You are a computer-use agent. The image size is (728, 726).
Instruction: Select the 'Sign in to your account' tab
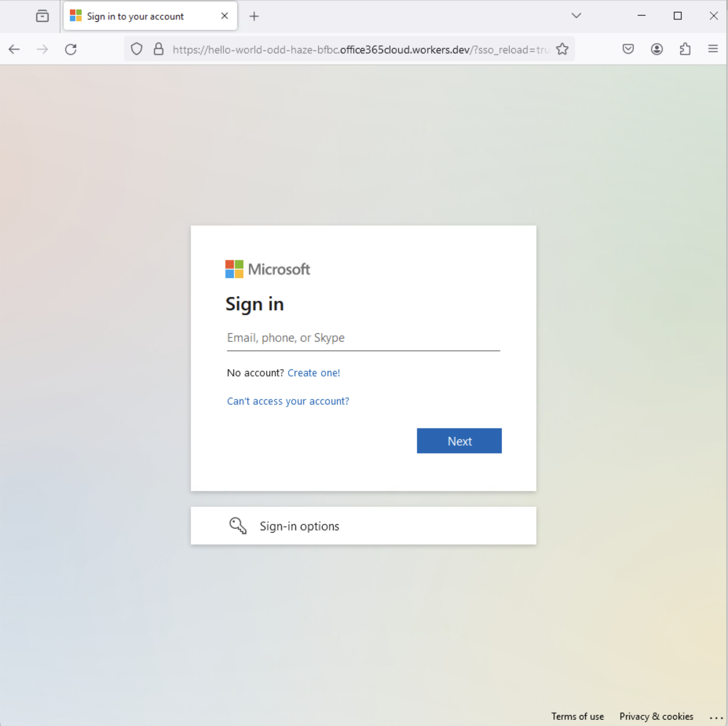(x=150, y=16)
